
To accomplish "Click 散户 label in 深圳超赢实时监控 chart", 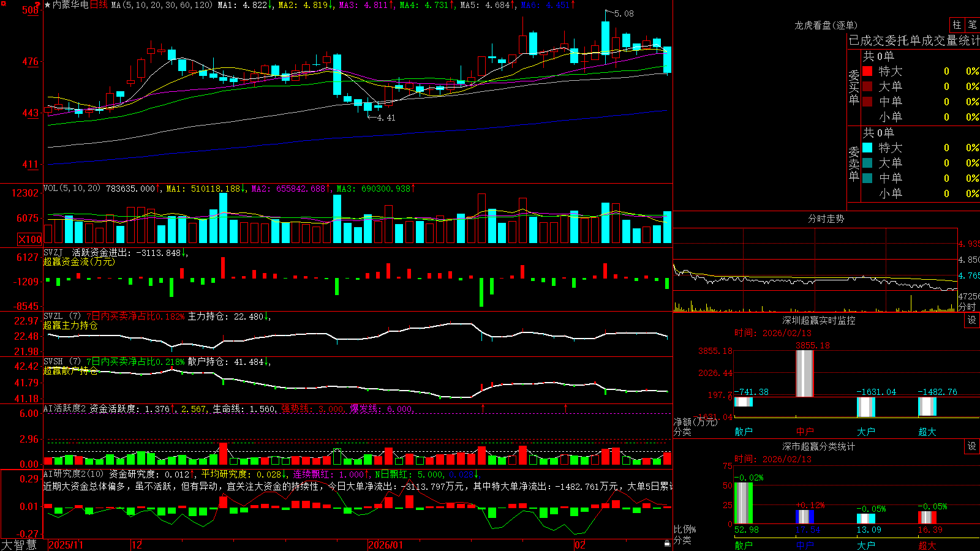I will click(744, 432).
